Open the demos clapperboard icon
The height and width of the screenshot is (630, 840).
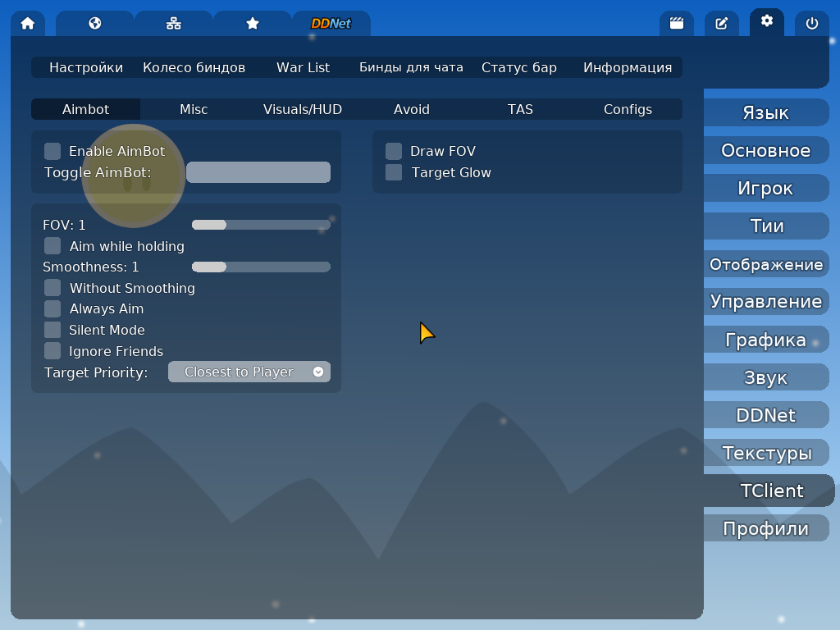[x=677, y=24]
